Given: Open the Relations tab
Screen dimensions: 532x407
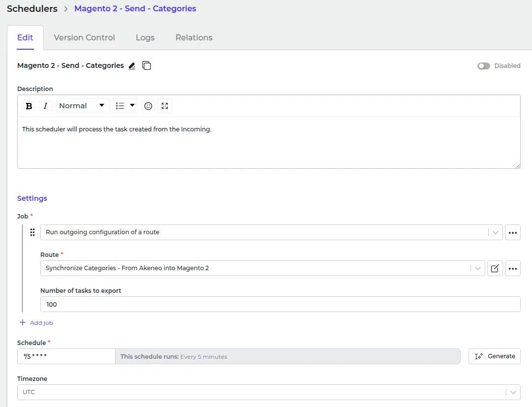Looking at the screenshot, I should click(x=194, y=38).
